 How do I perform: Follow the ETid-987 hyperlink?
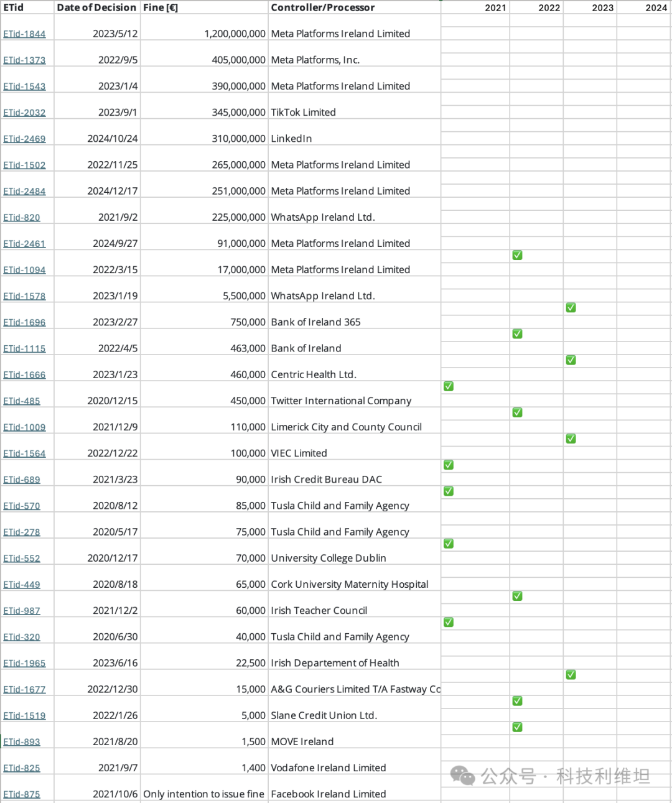pyautogui.click(x=22, y=610)
